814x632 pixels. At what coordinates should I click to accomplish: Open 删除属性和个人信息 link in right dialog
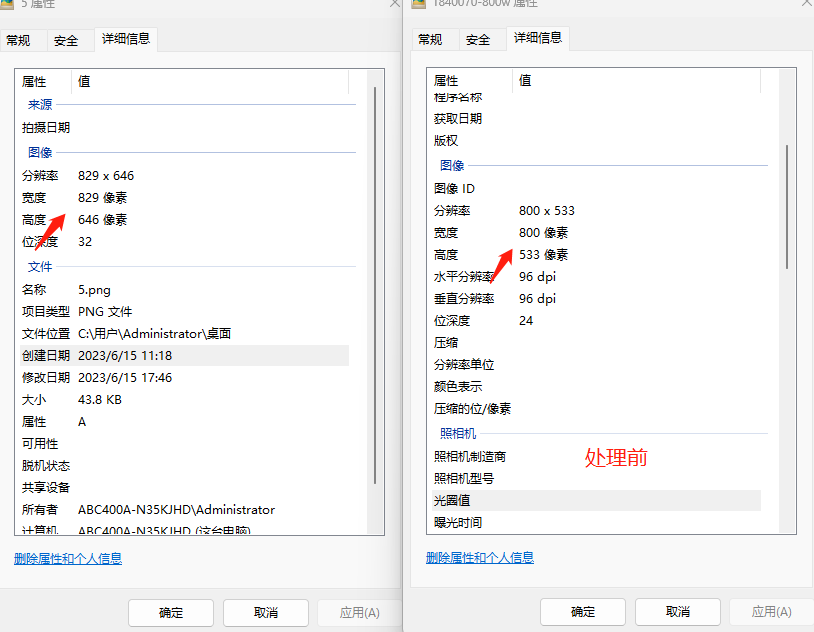point(479,559)
